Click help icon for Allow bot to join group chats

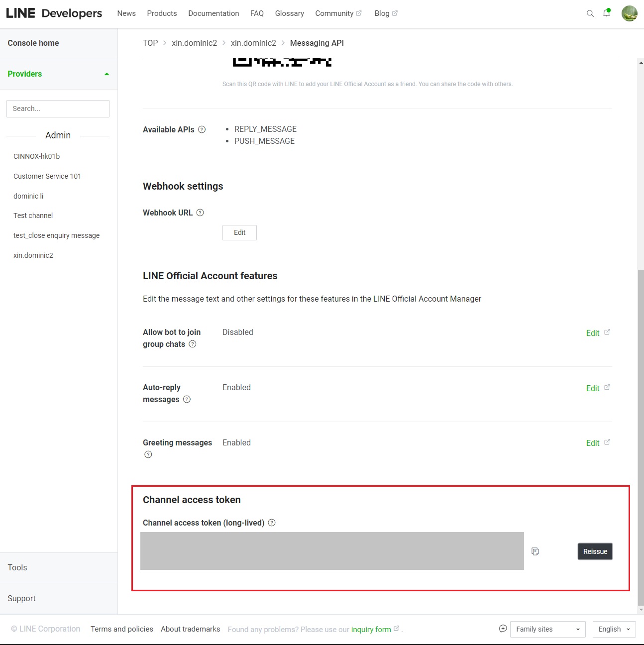[x=193, y=344]
